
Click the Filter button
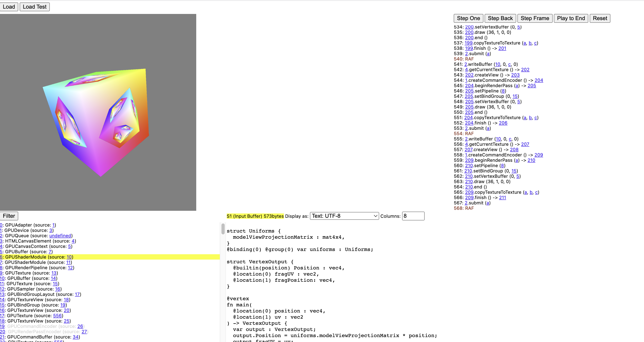(9, 216)
